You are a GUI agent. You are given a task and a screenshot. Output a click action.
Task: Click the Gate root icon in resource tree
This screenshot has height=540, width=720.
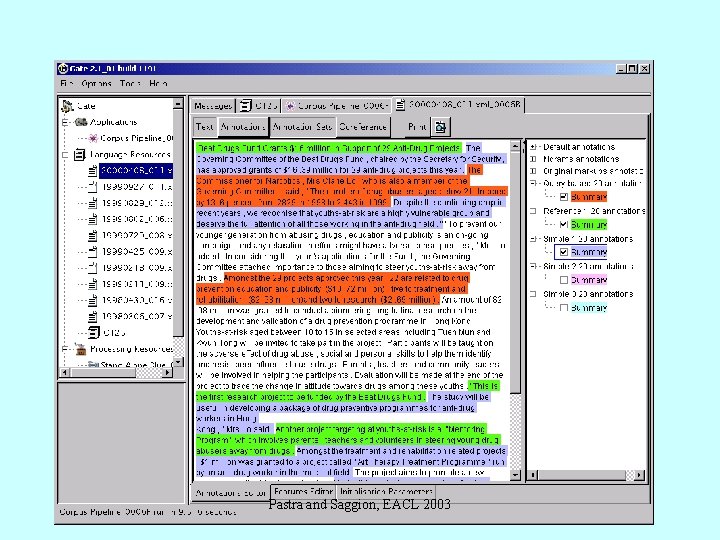68,106
